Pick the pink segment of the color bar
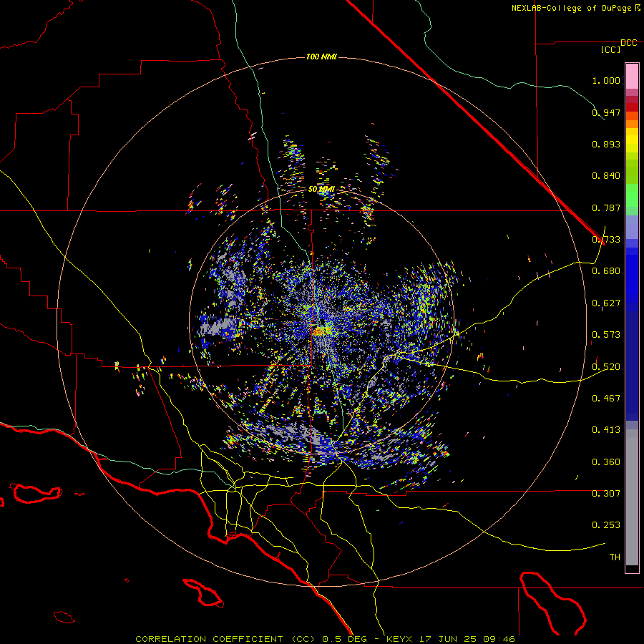Image resolution: width=644 pixels, height=644 pixels. tap(632, 77)
